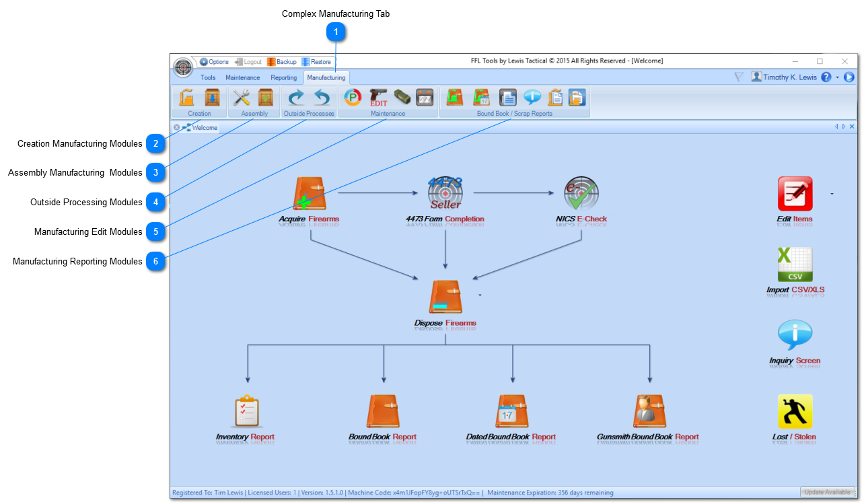Click the Restore button
The height and width of the screenshot is (504, 868).
pyautogui.click(x=316, y=62)
